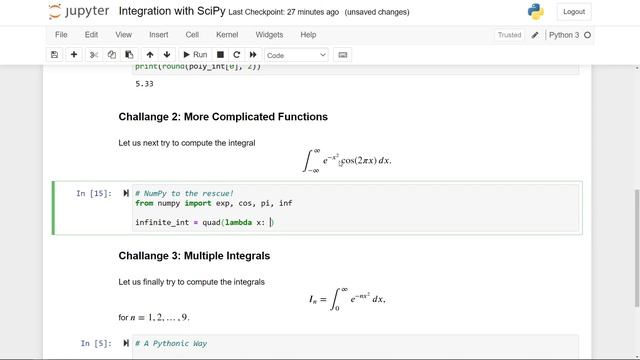Move selected cell down arrow
This screenshot has height=360, width=640.
coord(167,55)
